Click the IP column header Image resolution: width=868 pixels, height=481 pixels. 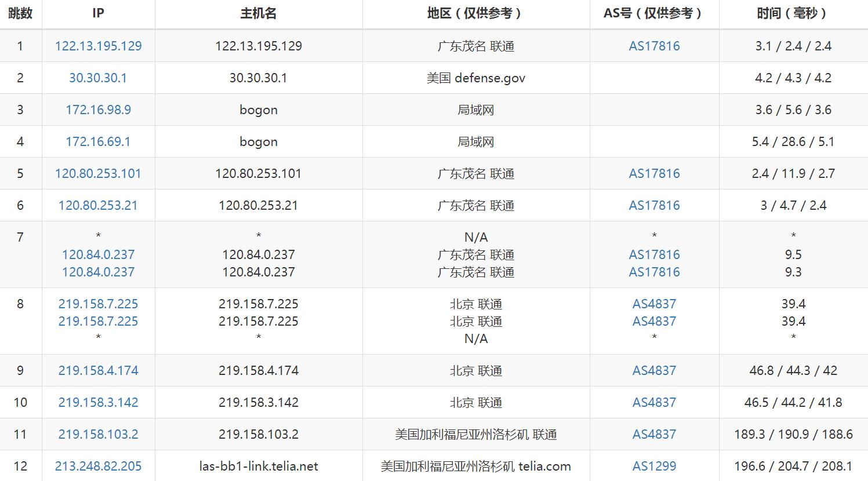pyautogui.click(x=98, y=13)
